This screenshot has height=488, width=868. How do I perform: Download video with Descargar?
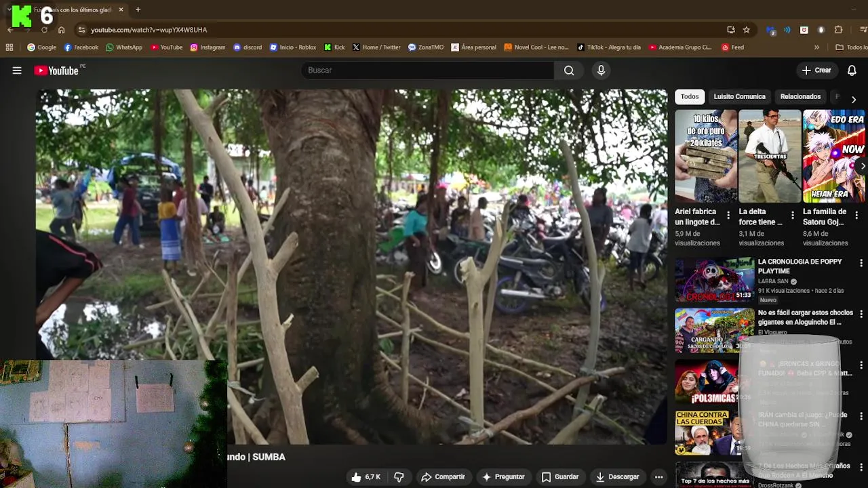point(617,477)
